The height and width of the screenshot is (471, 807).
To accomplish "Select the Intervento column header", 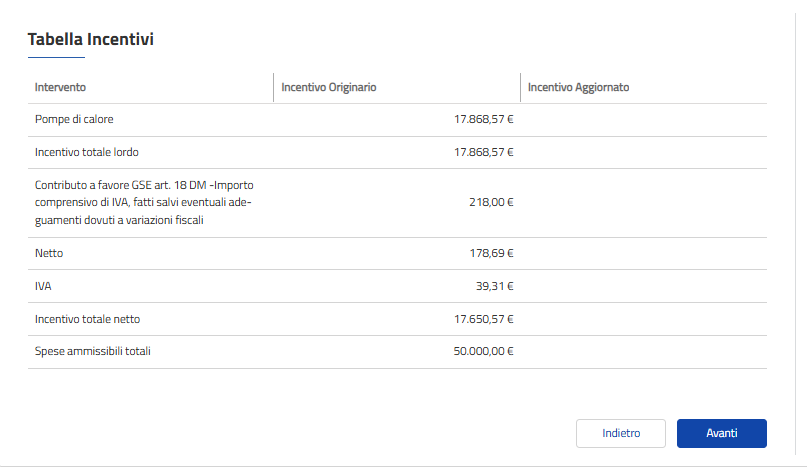I will [60, 88].
